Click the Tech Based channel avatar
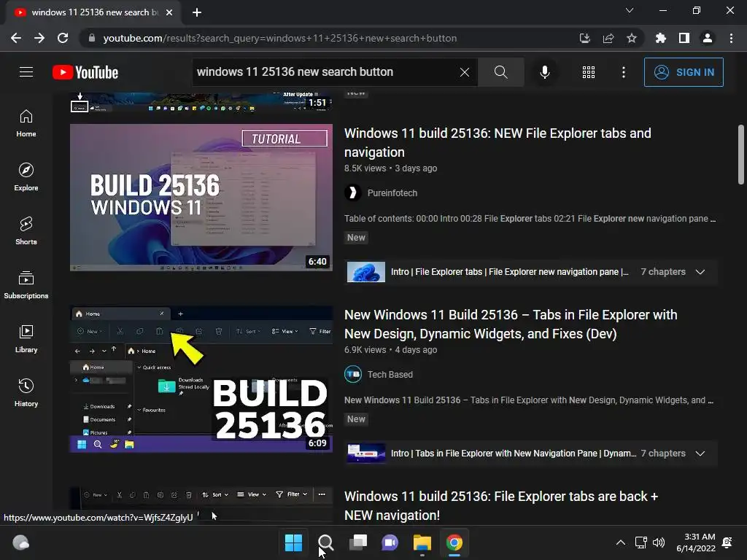The image size is (747, 560). coord(353,374)
